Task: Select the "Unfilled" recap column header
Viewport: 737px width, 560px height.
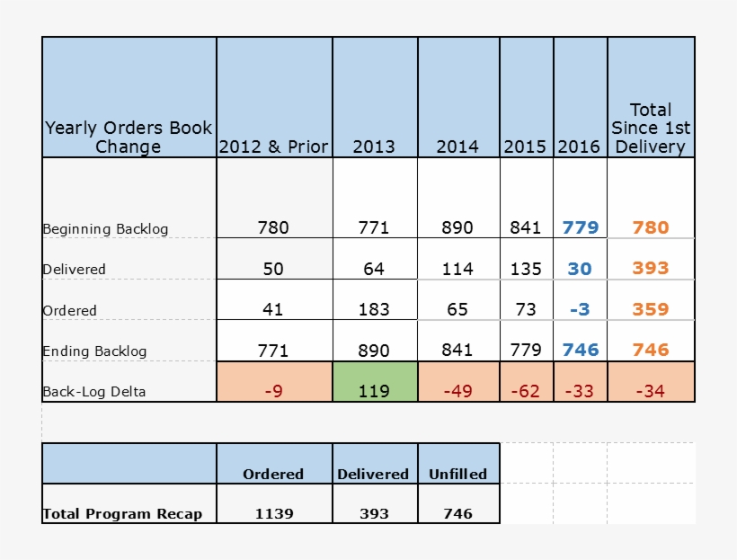Action: pyautogui.click(x=457, y=474)
